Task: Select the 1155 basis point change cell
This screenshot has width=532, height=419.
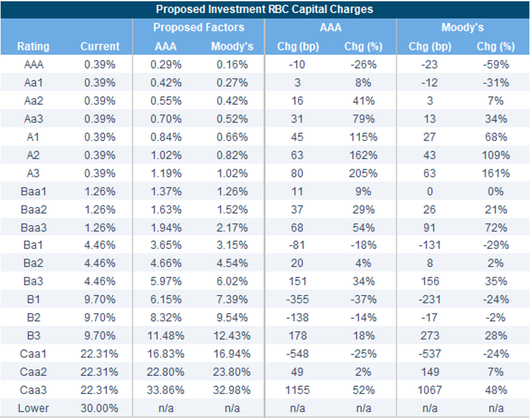Action: pos(297,390)
